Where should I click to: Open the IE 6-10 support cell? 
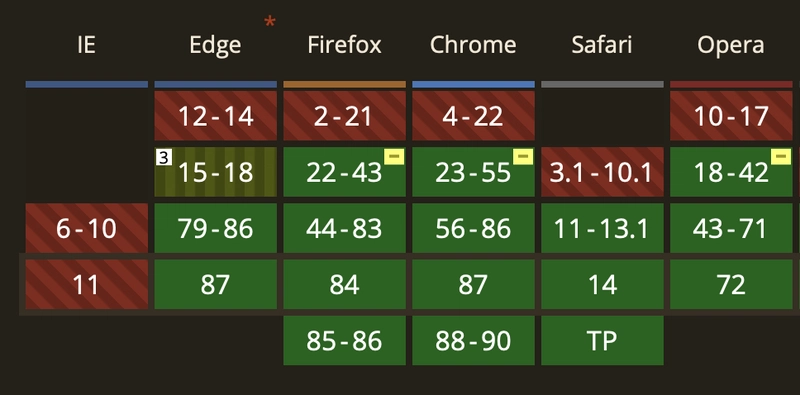tap(87, 228)
